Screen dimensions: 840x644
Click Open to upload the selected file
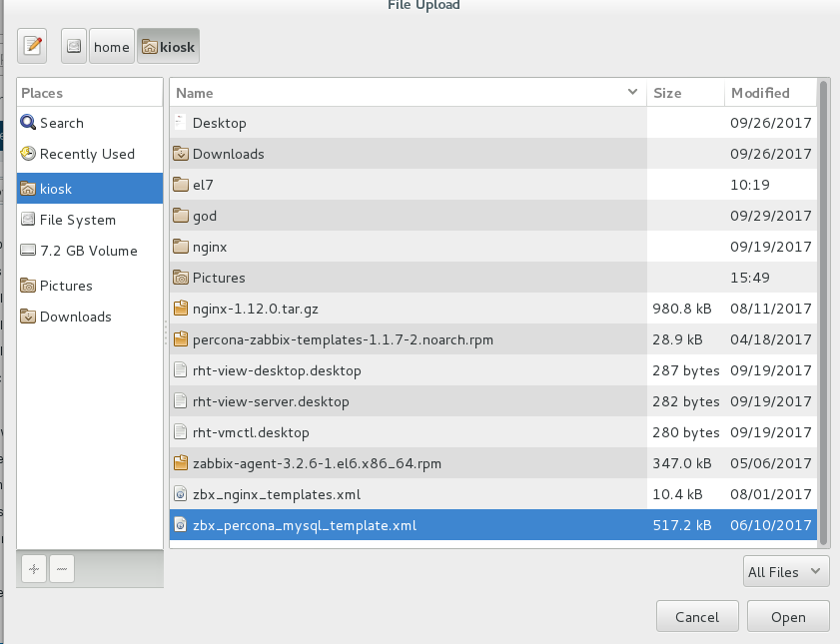(788, 617)
